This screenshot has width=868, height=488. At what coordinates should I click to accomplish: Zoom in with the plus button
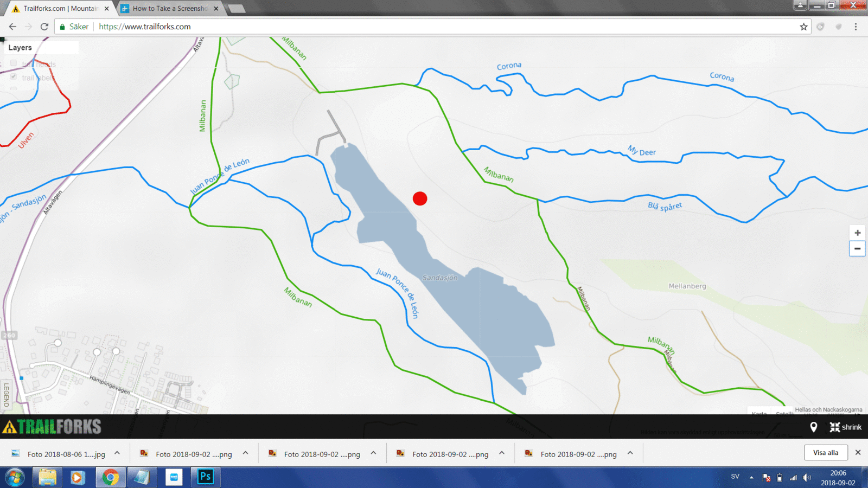pyautogui.click(x=857, y=232)
